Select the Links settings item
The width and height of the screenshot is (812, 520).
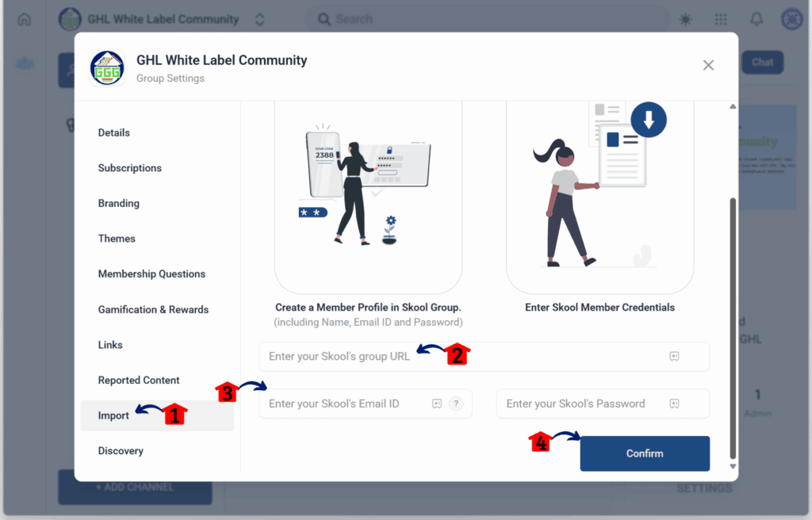[x=110, y=345]
